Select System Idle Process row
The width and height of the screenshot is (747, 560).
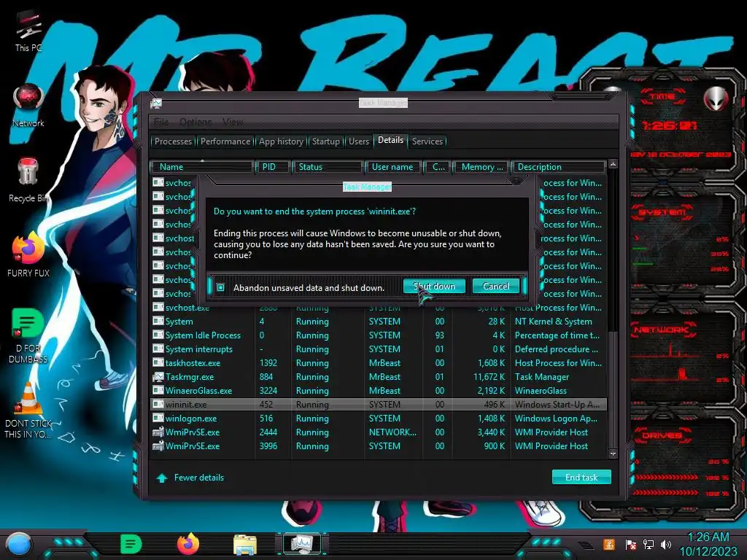click(379, 335)
